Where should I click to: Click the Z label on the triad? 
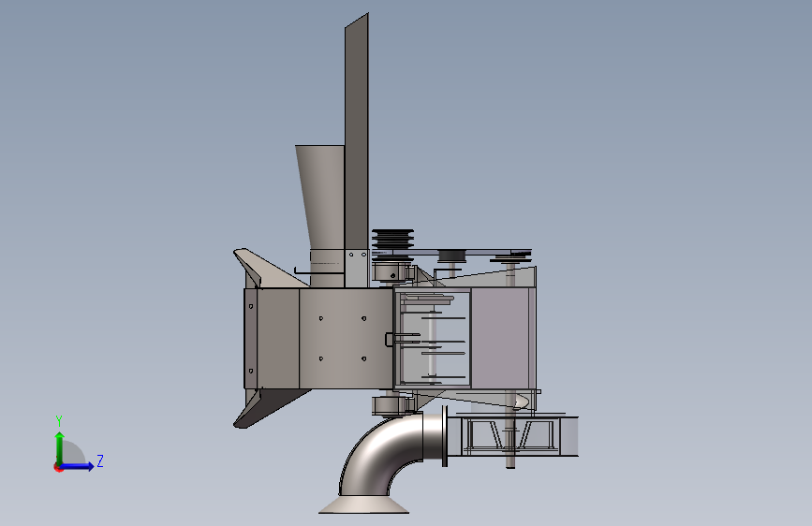[100, 460]
